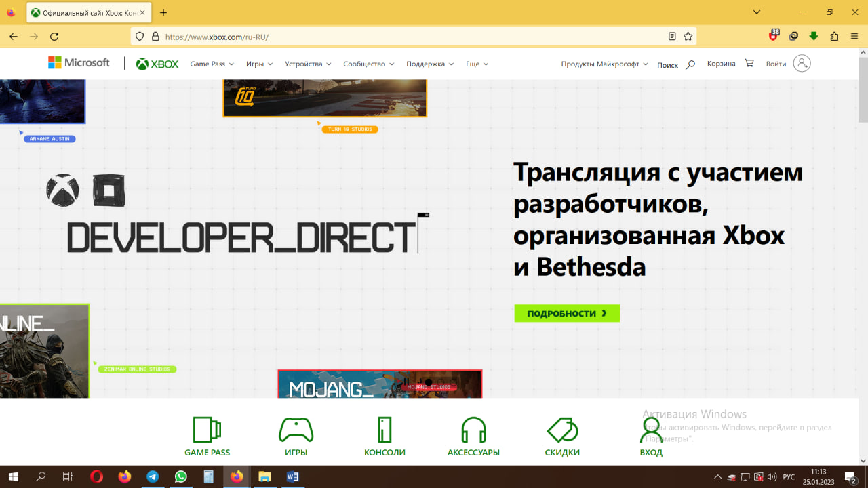The height and width of the screenshot is (488, 868).
Task: Switch to WhatsApp on the taskbar
Action: (180, 476)
